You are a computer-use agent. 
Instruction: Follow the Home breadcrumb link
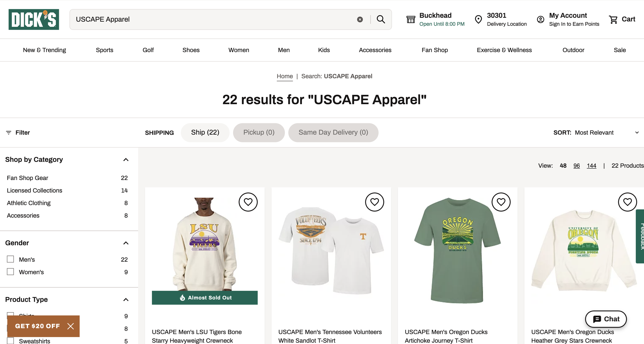pos(285,76)
